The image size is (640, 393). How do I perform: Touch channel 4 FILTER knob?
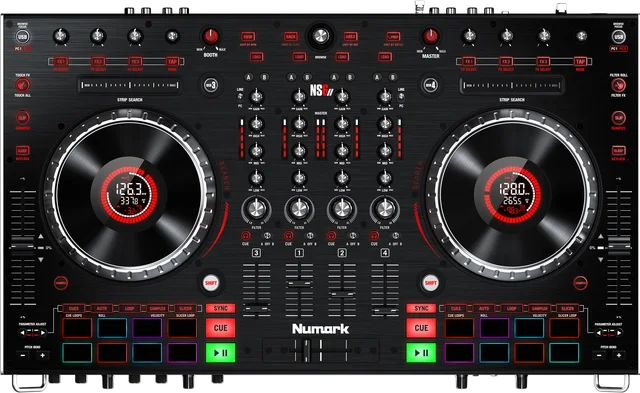384,209
